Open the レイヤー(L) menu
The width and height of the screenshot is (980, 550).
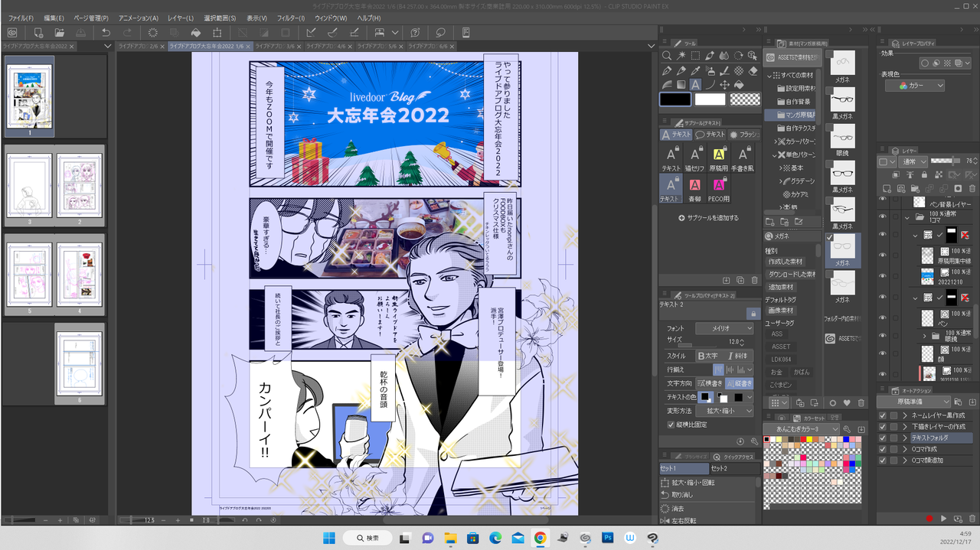pos(181,18)
